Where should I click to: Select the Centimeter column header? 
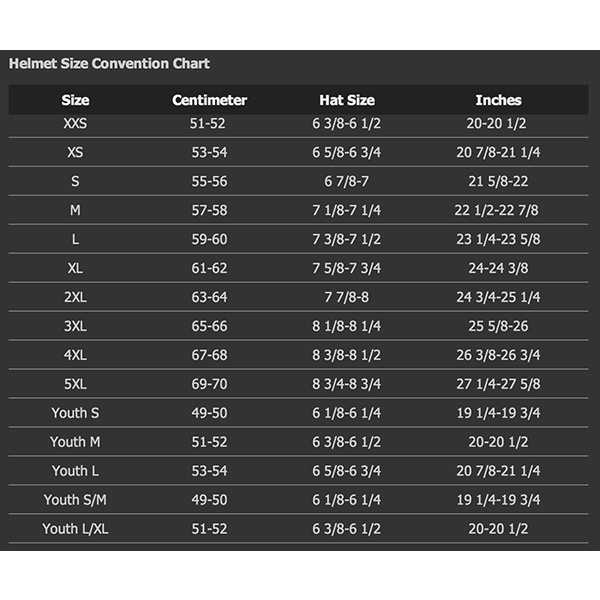[209, 100]
